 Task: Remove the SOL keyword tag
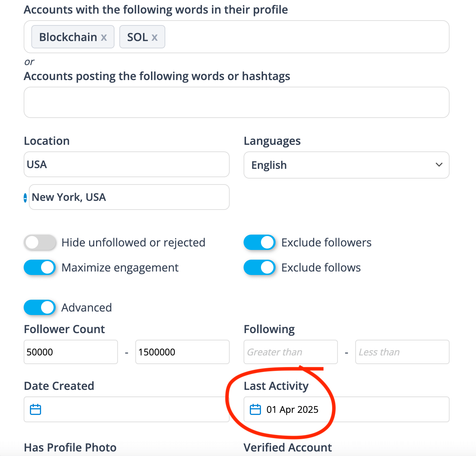click(154, 37)
